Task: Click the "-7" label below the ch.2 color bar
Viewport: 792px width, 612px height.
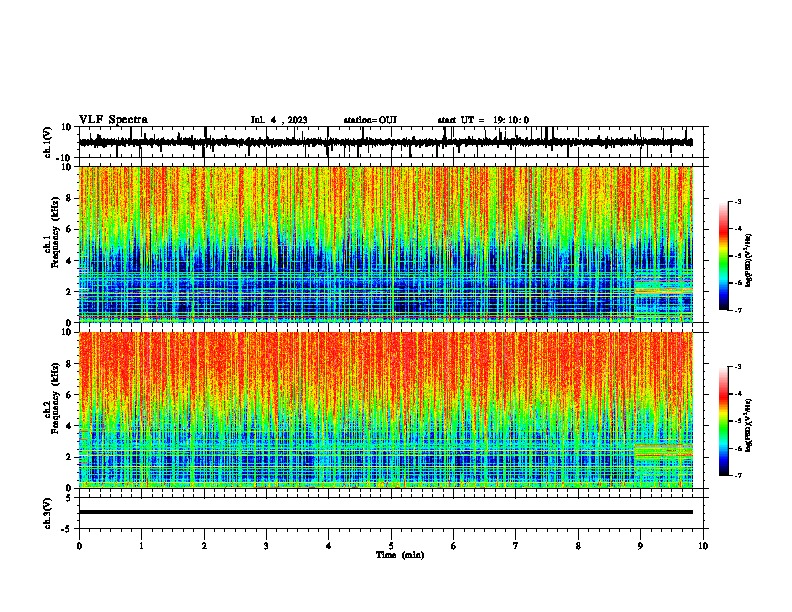Action: coord(737,475)
